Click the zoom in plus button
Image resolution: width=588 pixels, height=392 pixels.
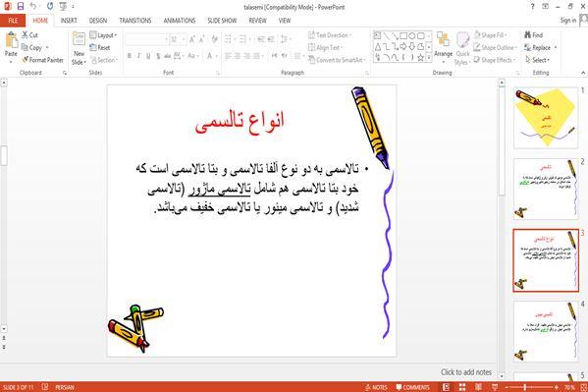(557, 387)
